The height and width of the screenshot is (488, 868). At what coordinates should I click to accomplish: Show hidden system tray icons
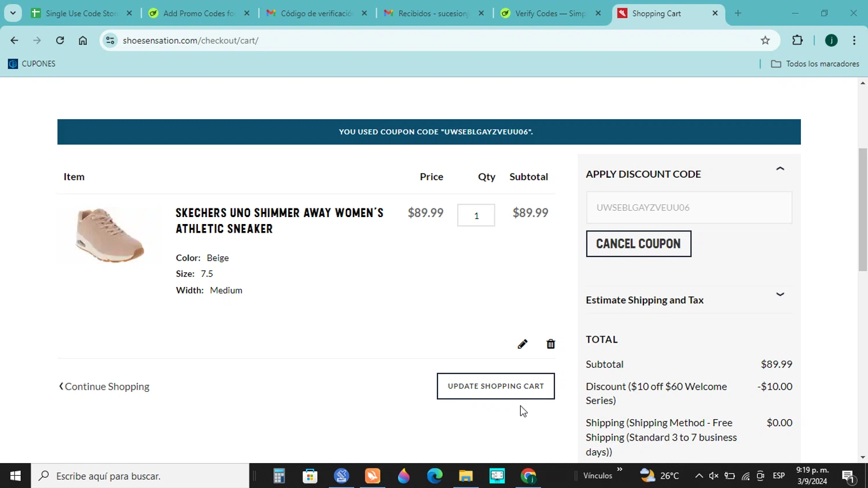pyautogui.click(x=698, y=476)
